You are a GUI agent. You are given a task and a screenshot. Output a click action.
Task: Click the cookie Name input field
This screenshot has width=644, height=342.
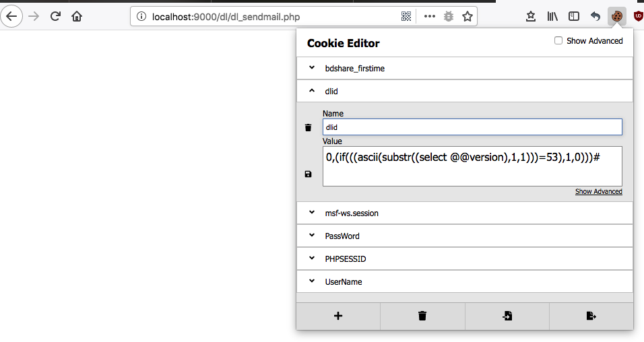(472, 127)
